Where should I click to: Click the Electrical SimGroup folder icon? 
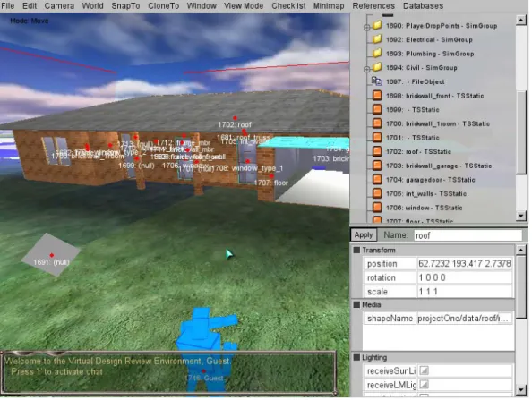coord(377,39)
